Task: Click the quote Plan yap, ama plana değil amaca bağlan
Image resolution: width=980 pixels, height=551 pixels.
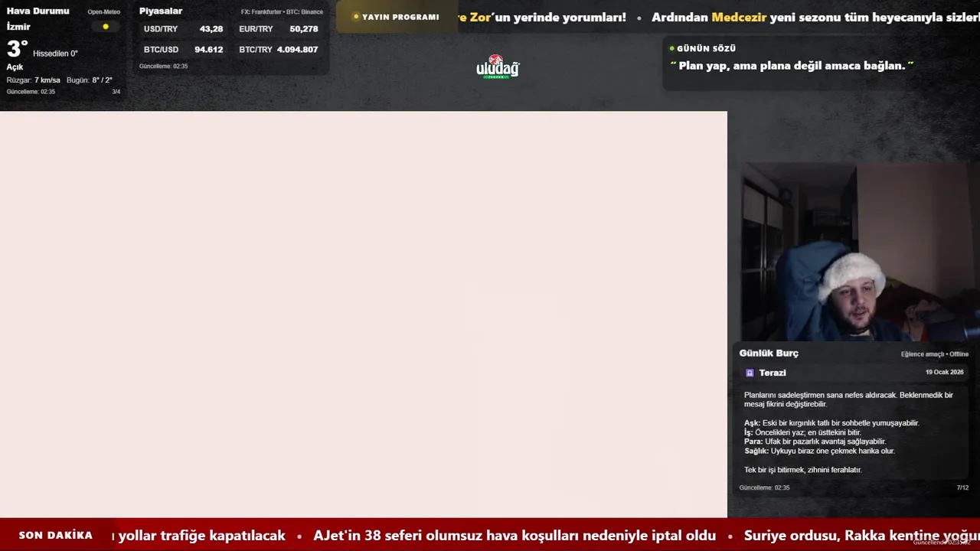Action: click(x=792, y=66)
